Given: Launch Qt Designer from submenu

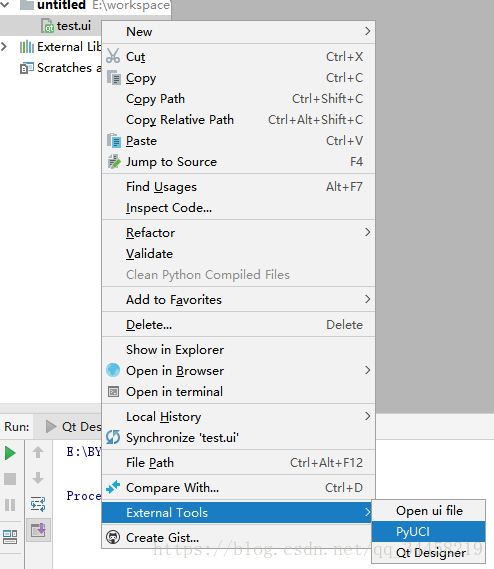Looking at the screenshot, I should click(429, 553).
